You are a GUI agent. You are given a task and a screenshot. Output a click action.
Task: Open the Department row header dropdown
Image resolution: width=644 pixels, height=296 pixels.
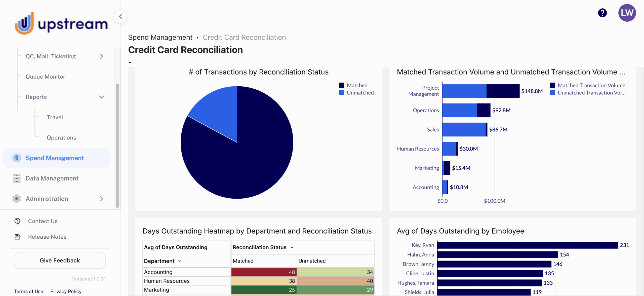pyautogui.click(x=180, y=261)
